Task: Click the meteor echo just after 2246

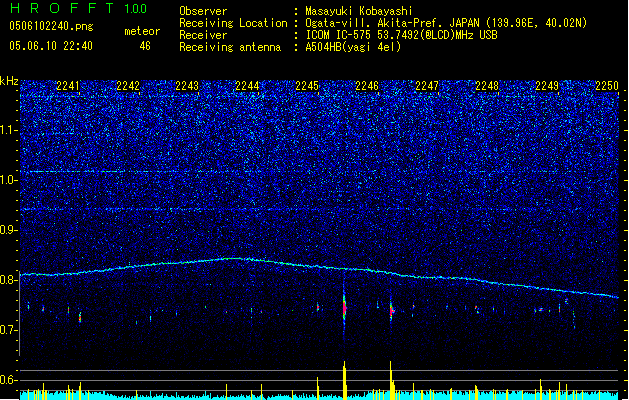Action: [392, 311]
